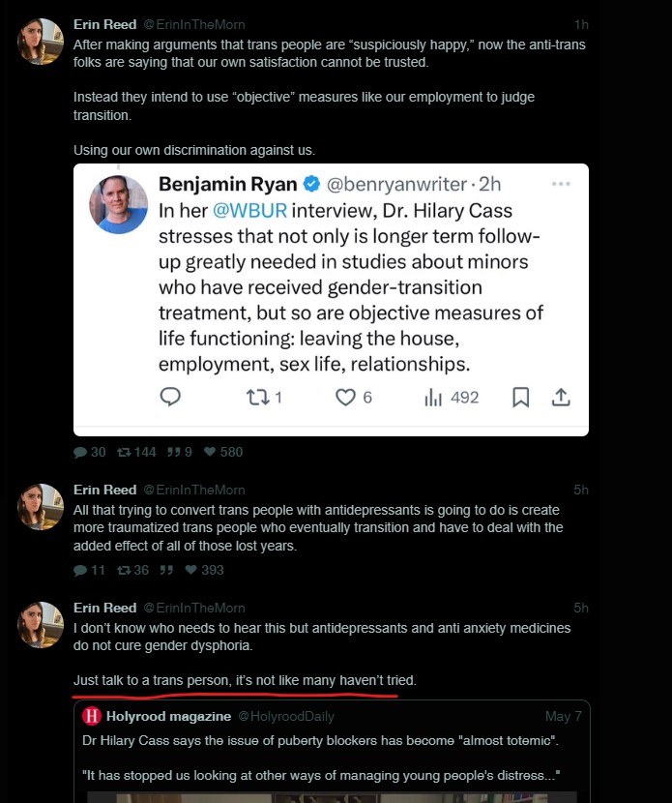The height and width of the screenshot is (803, 672).
Task: Like Benjamin Ryan's embedded tweet
Action: [x=345, y=397]
